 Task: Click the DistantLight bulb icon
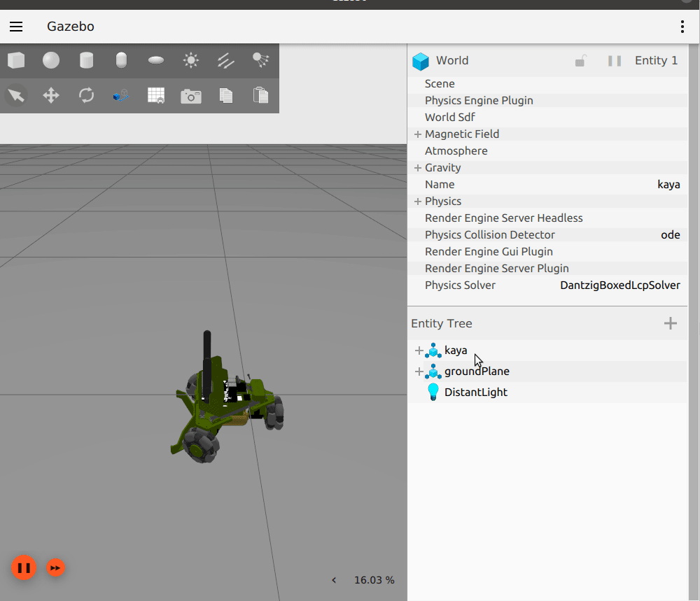[433, 393]
